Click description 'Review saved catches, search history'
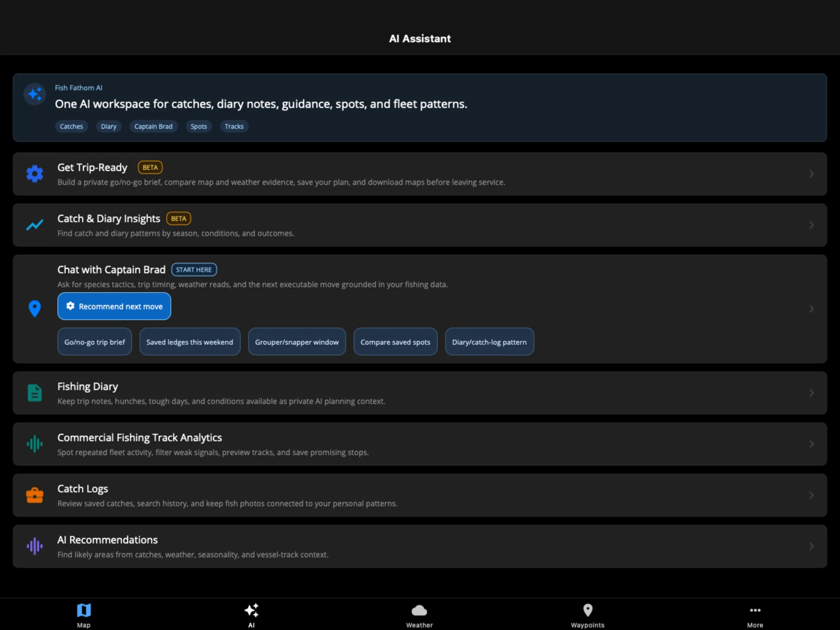The image size is (840, 630). click(227, 504)
